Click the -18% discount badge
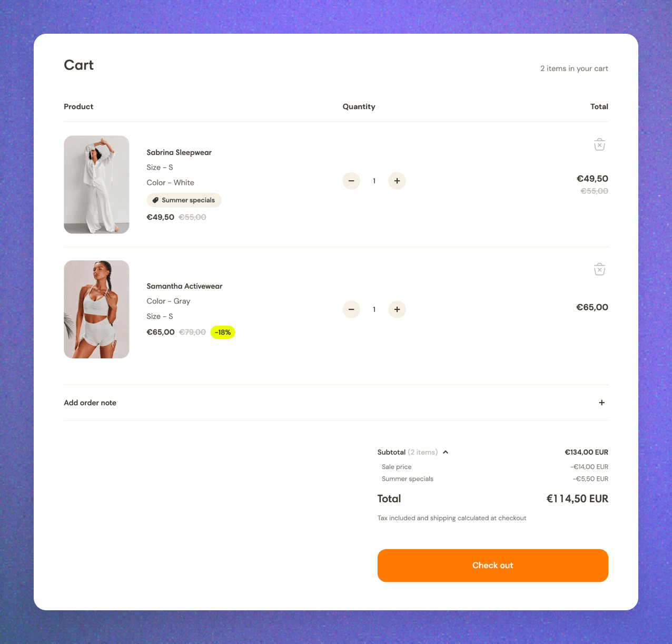Screen dimensions: 672x644 [223, 332]
